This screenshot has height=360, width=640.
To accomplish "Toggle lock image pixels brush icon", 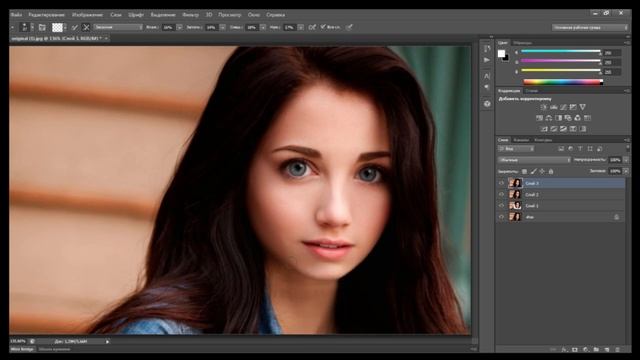I will [533, 171].
